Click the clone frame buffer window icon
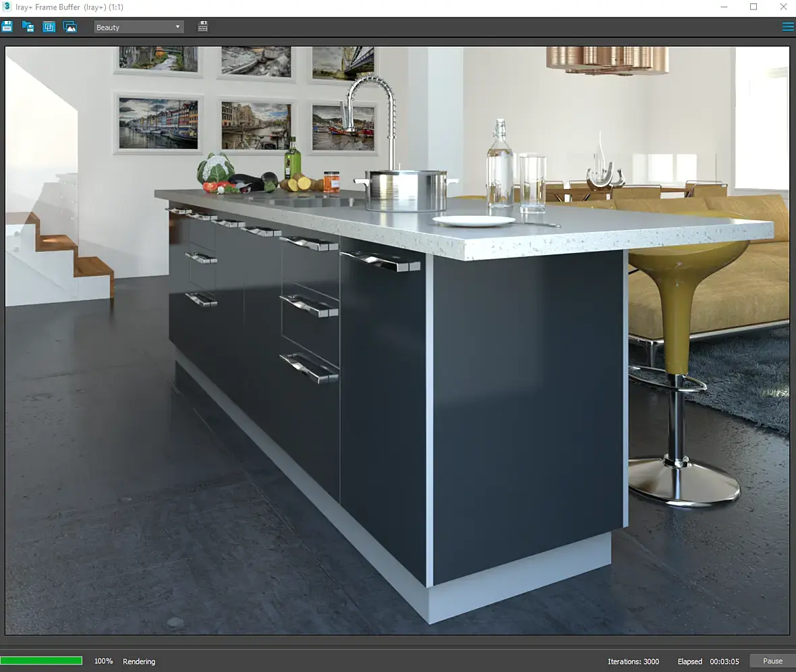796x672 pixels. click(49, 27)
